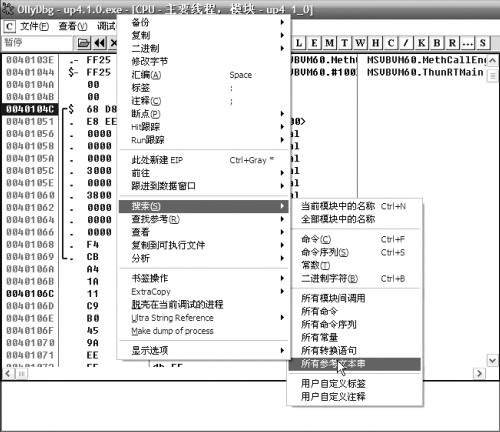The image size is (500, 432).
Task: Open the C (CPU) toolbar button
Action: (391, 43)
